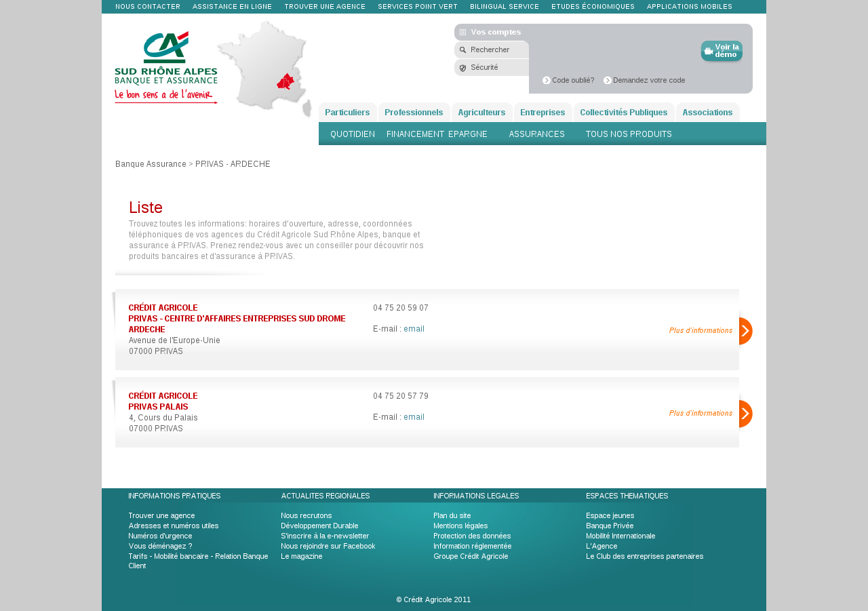Click the Code oublié? link

[x=573, y=80]
